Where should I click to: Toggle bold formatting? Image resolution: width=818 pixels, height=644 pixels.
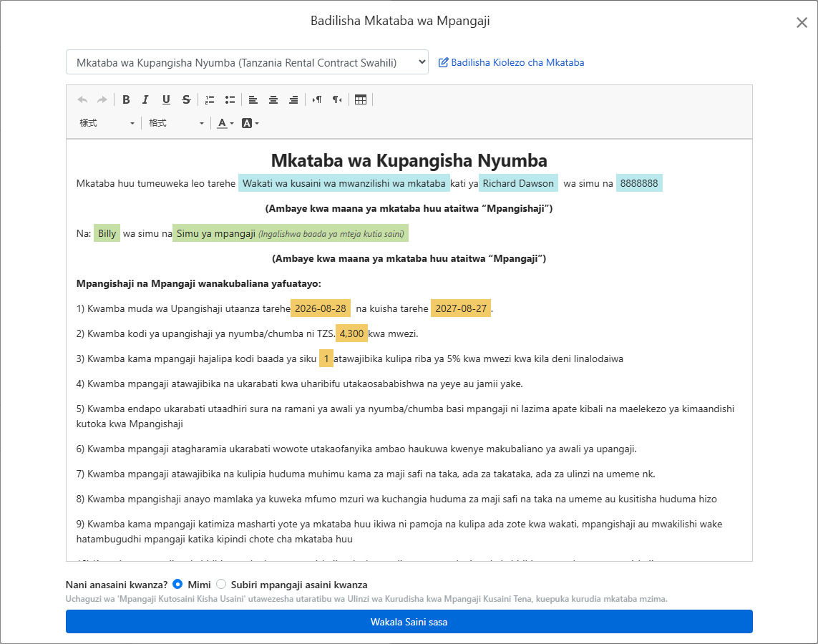(x=126, y=99)
